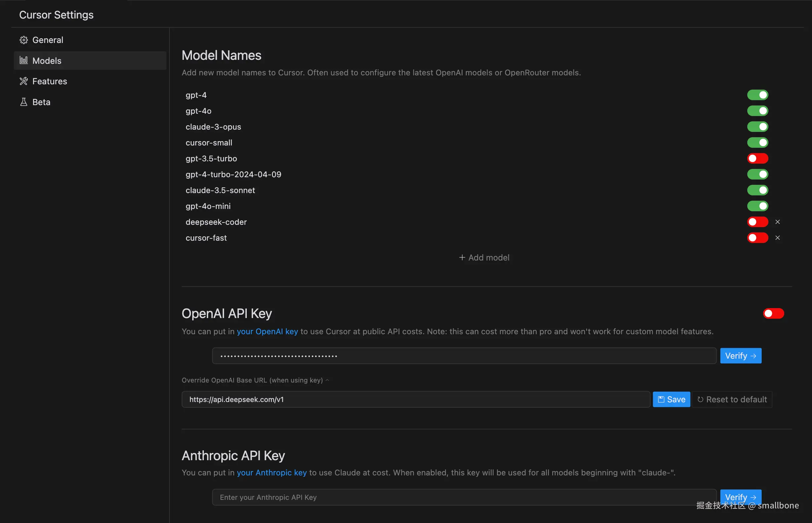Click the claude-3.5-sonnet model name
Viewport: 812px width, 523px height.
point(220,190)
